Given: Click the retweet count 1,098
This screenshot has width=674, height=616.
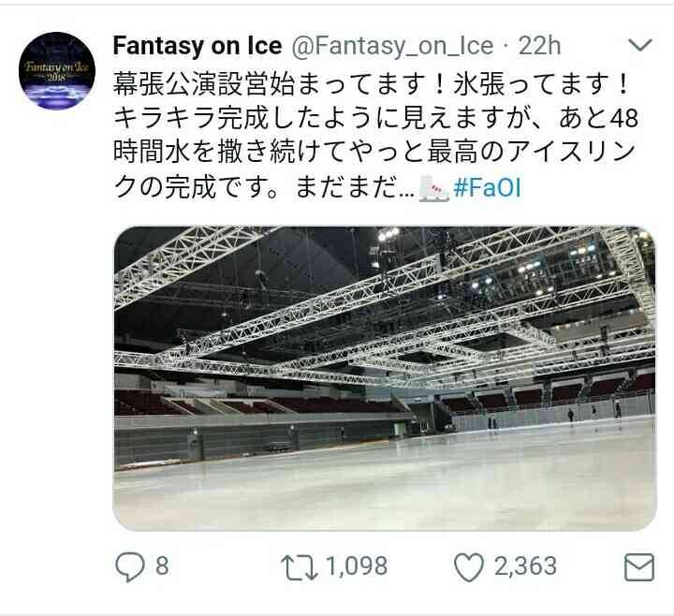Looking at the screenshot, I should [x=357, y=566].
